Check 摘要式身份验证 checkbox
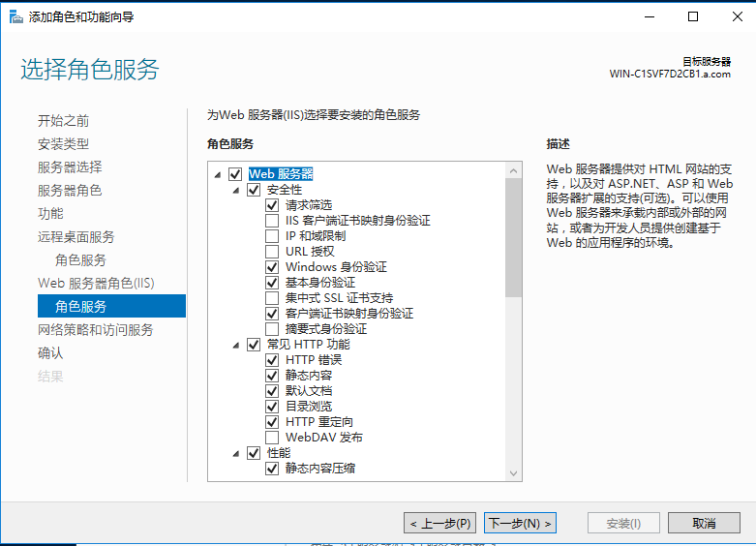The width and height of the screenshot is (756, 546). pos(272,329)
